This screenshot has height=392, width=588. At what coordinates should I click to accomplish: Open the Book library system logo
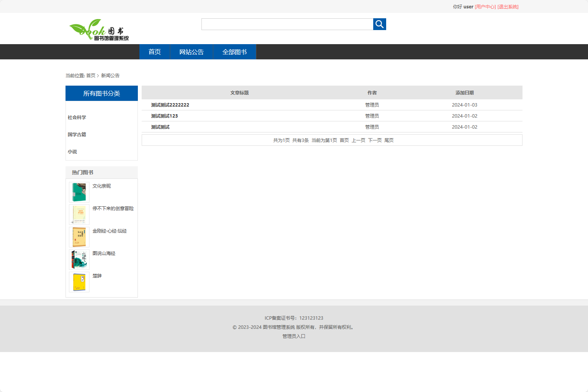[x=99, y=30]
